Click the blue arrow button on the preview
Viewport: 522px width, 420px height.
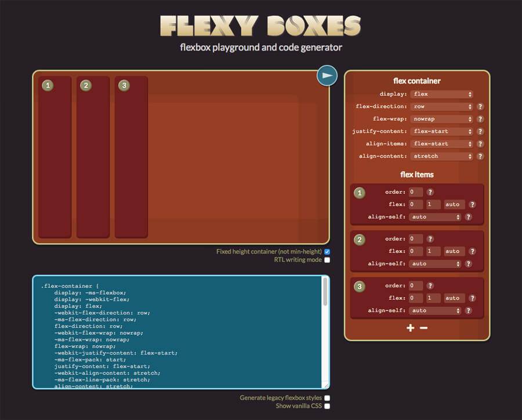click(327, 75)
